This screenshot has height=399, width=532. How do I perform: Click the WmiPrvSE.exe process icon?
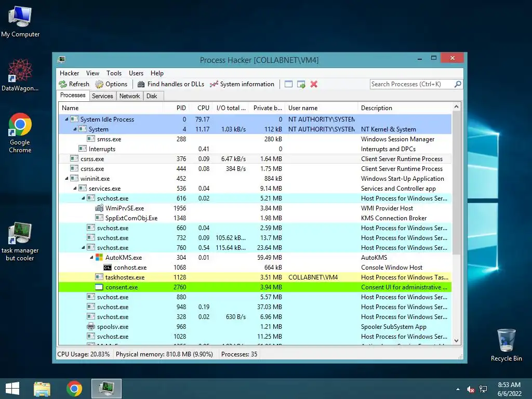click(x=99, y=208)
